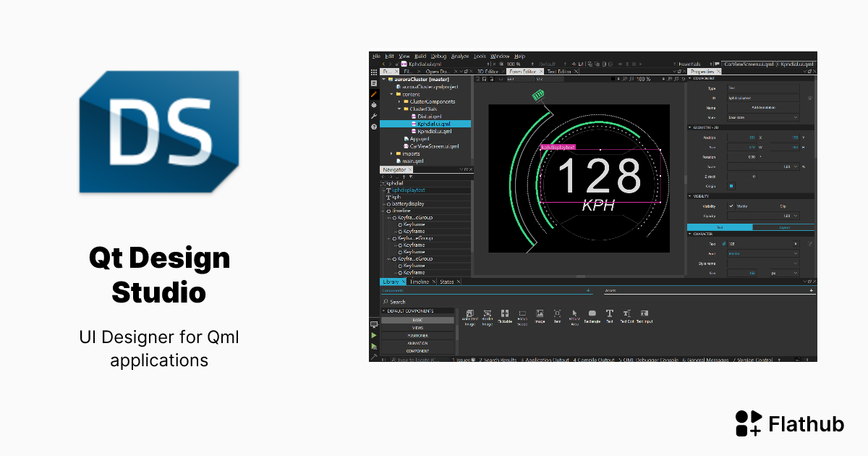The height and width of the screenshot is (456, 868).
Task: Click the Search field in Components panel
Action: coord(412,302)
